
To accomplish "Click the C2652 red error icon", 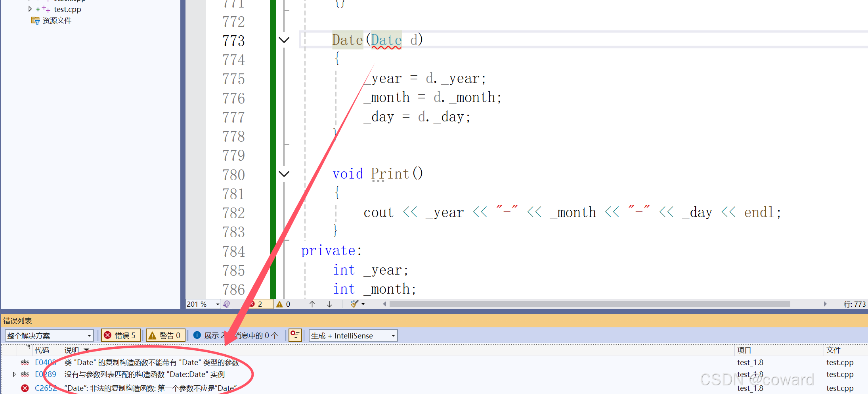I will (x=25, y=388).
